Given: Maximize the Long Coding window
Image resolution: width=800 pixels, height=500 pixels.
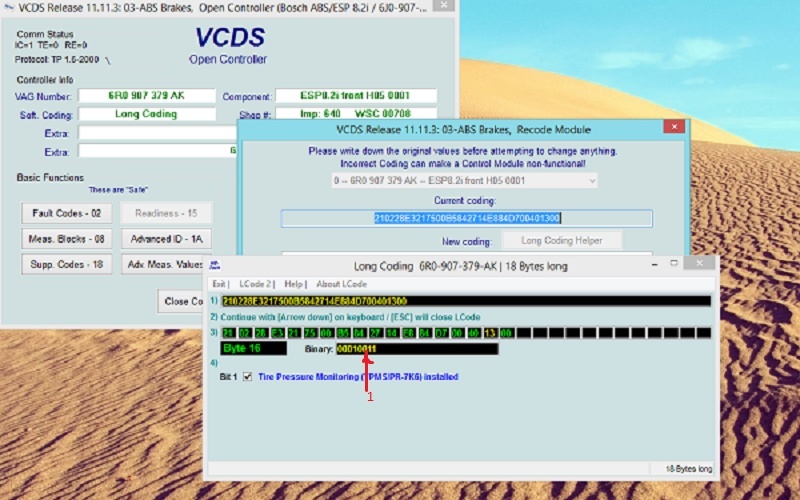Looking at the screenshot, I should pos(674,263).
